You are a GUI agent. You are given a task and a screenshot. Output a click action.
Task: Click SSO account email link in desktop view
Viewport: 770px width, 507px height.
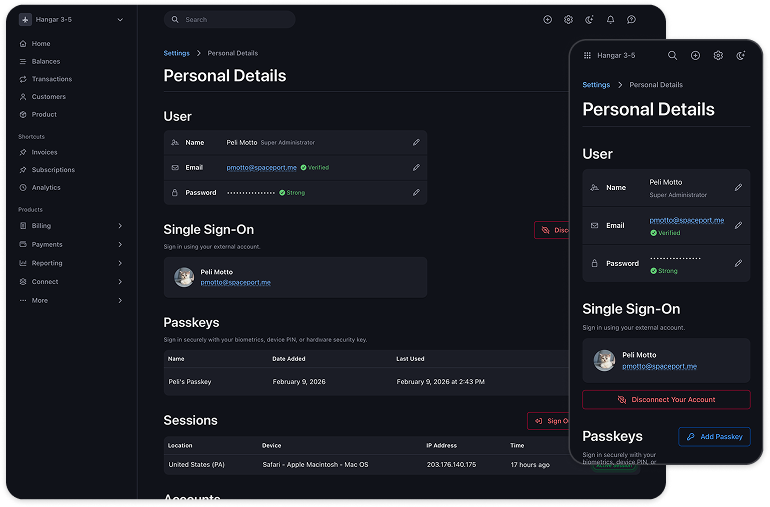(236, 282)
